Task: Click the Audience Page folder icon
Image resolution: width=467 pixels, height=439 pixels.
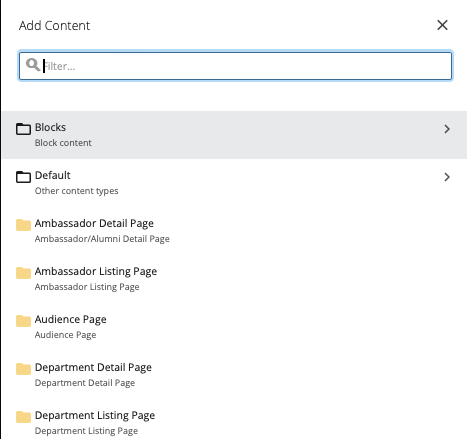Action: click(x=23, y=321)
